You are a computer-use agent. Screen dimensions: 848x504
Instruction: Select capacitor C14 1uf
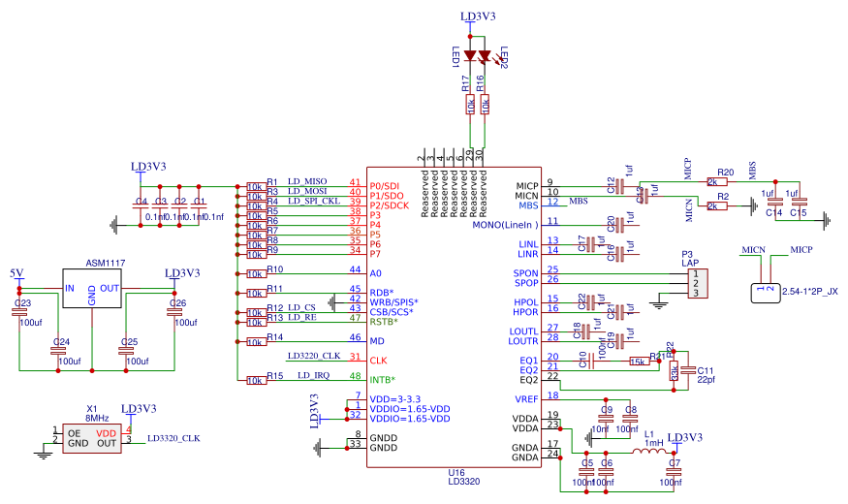point(775,202)
